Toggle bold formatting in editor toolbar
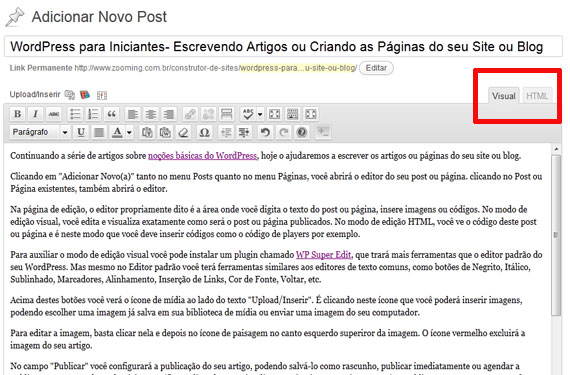The height and width of the screenshot is (375, 570). coord(17,114)
